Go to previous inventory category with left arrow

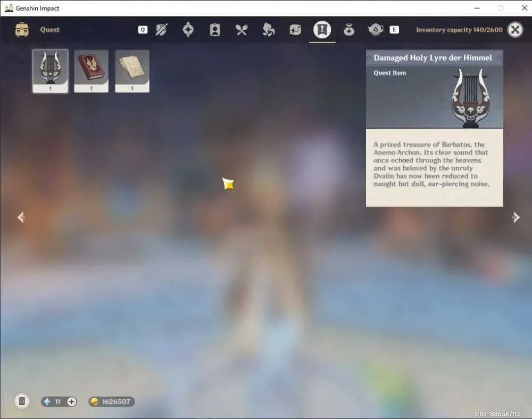click(21, 217)
